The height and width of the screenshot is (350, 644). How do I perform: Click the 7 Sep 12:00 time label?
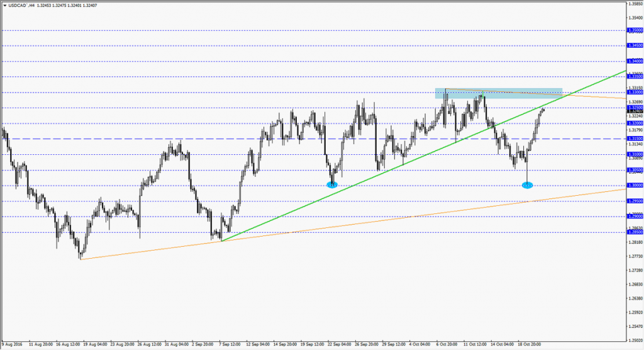coord(230,344)
